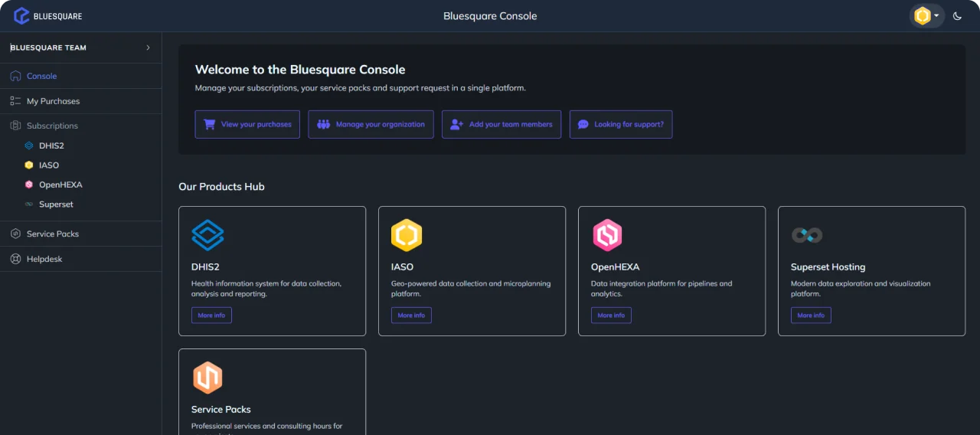Click the 'Health information system' description text
Screen dimensions: 980x435
coord(266,289)
